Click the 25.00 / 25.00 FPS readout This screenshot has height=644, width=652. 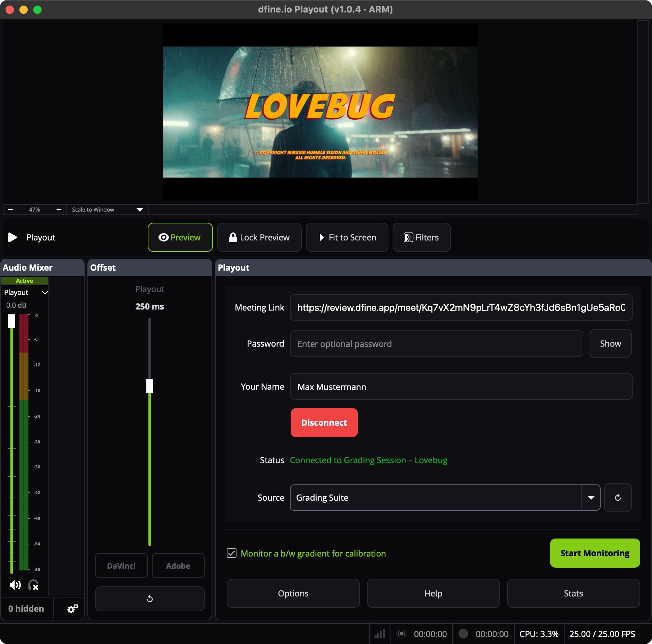point(602,634)
